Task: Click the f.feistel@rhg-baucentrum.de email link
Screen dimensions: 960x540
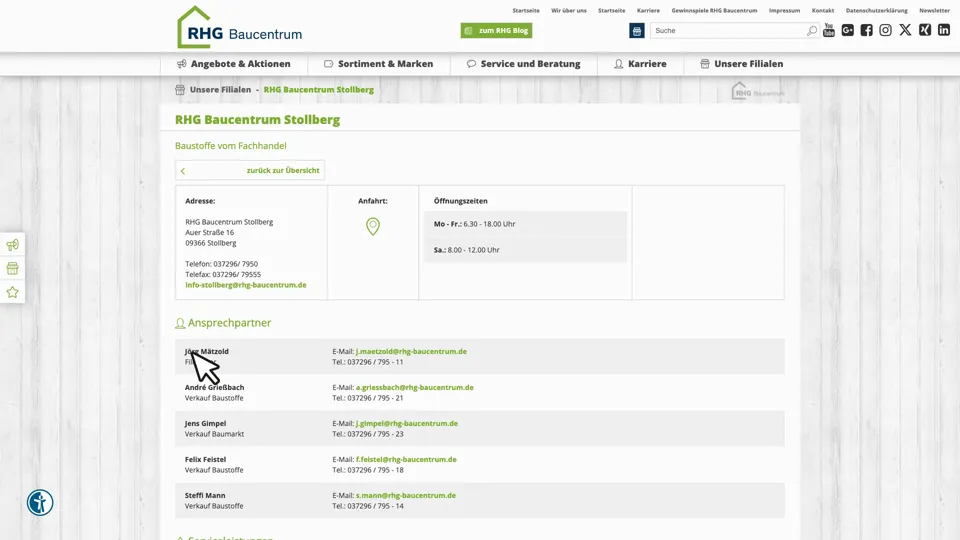Action: click(x=406, y=459)
